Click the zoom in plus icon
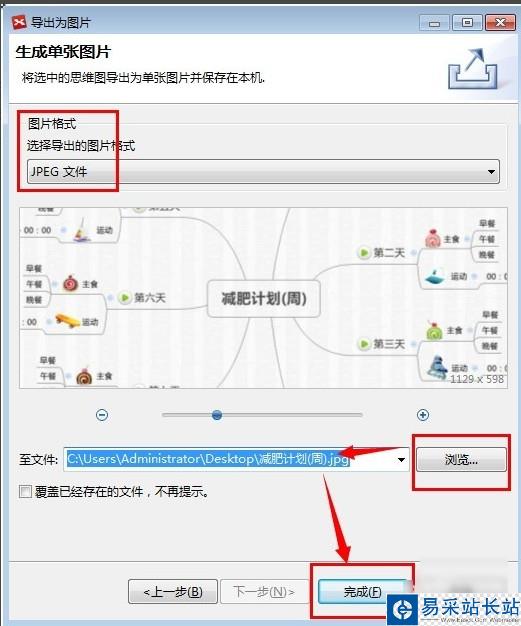This screenshot has height=626, width=521. [423, 415]
